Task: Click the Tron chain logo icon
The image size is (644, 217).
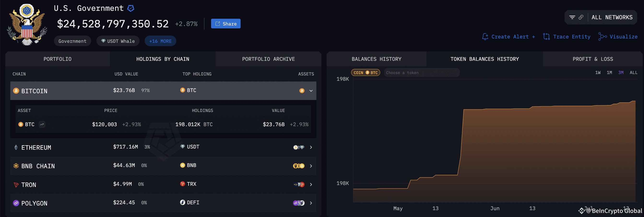Action: pyautogui.click(x=16, y=185)
